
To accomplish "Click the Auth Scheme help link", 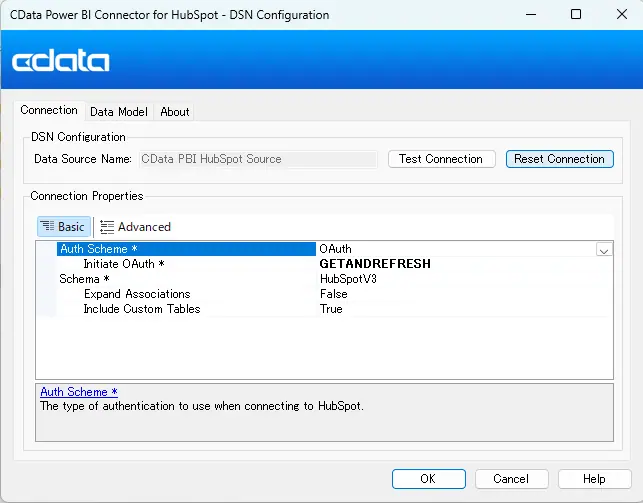I will [79, 392].
